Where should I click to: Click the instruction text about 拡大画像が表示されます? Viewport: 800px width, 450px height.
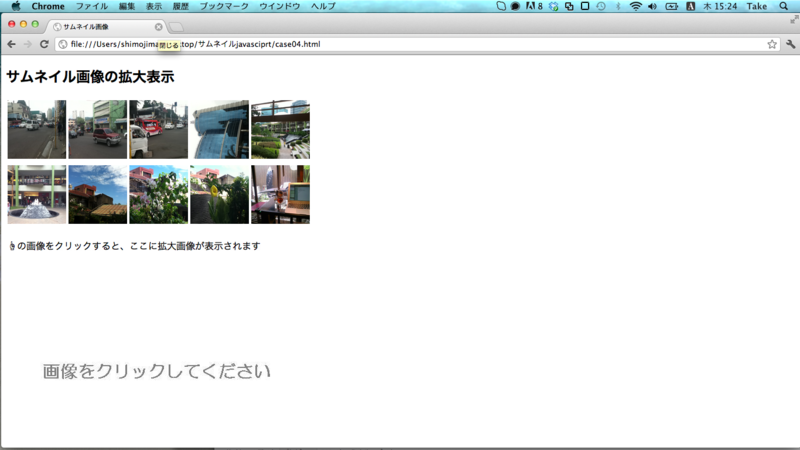pos(134,246)
